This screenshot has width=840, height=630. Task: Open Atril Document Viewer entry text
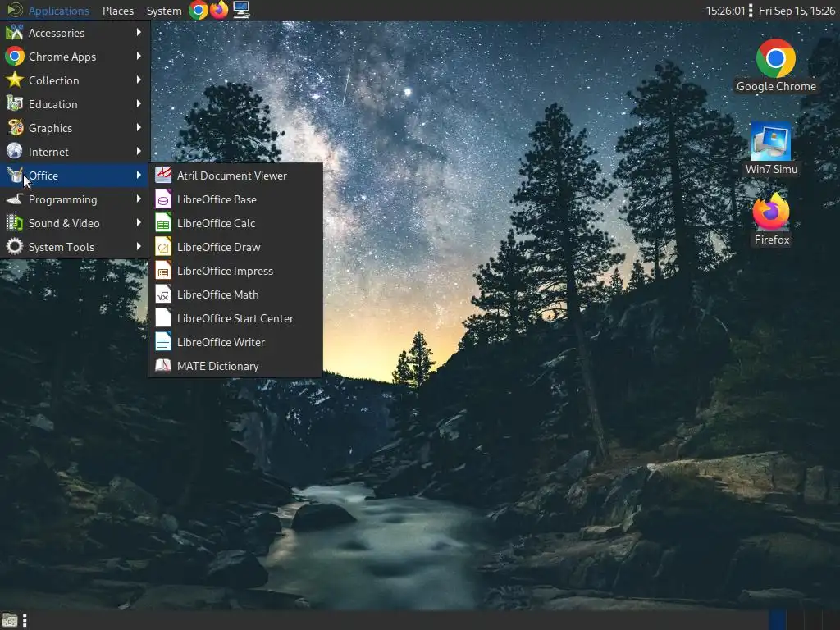click(x=232, y=176)
